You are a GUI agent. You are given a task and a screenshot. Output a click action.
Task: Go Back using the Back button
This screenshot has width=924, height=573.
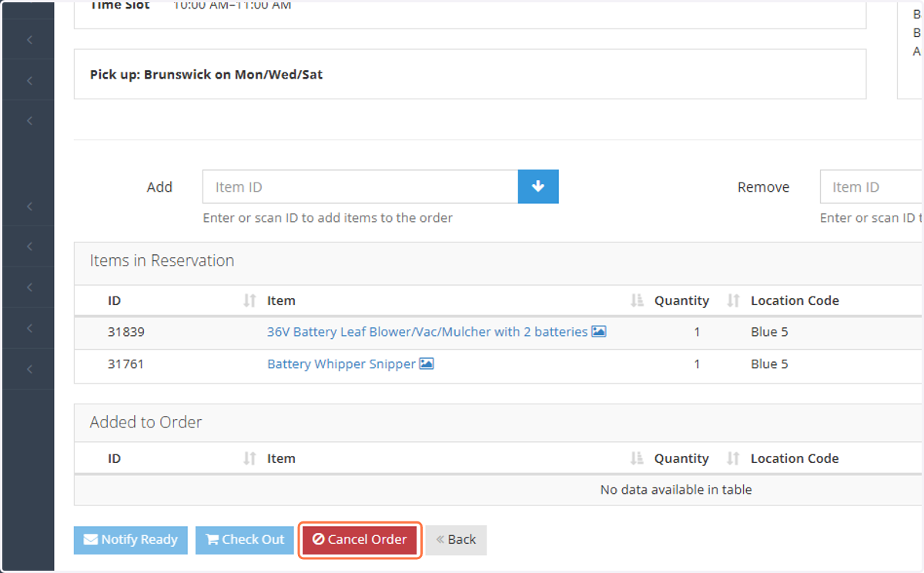pyautogui.click(x=456, y=540)
